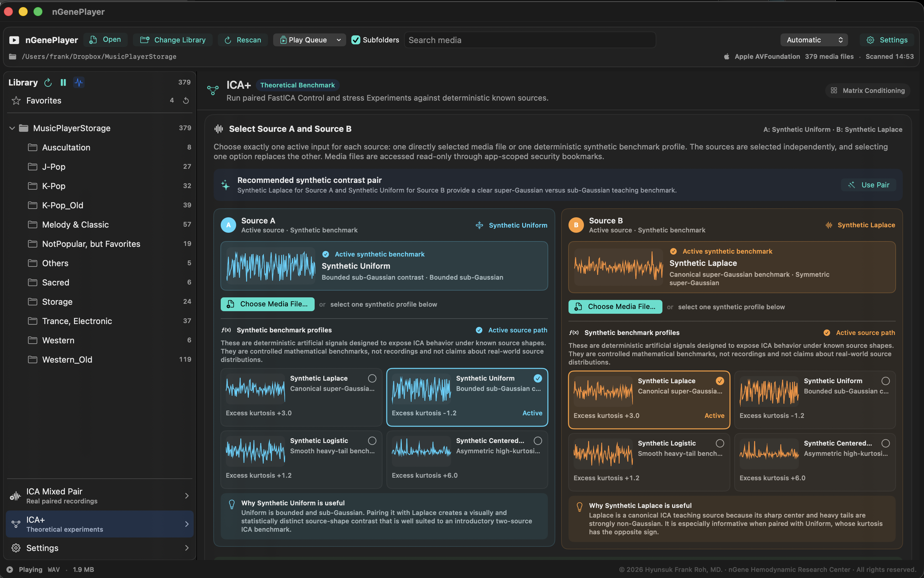
Task: Click the ICA Mixed Pair waveform icon
Action: [15, 496]
